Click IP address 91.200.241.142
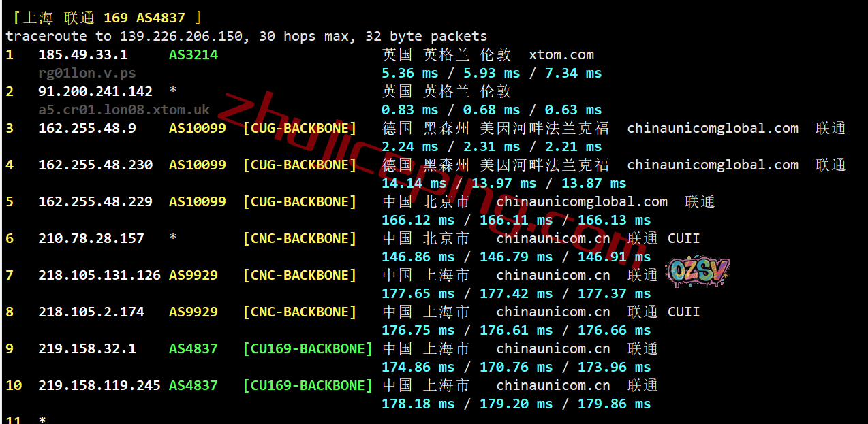Viewport: 868px width, 424px height. pyautogui.click(x=95, y=91)
